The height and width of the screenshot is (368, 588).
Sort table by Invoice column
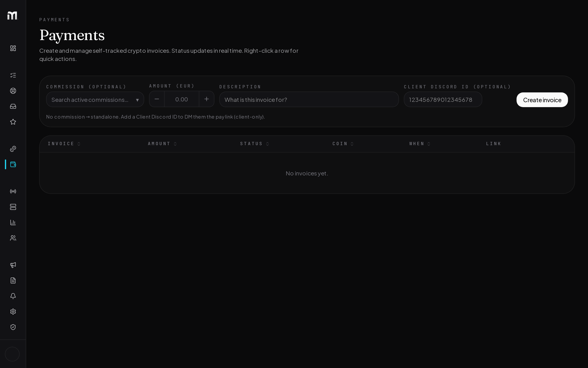(x=64, y=144)
